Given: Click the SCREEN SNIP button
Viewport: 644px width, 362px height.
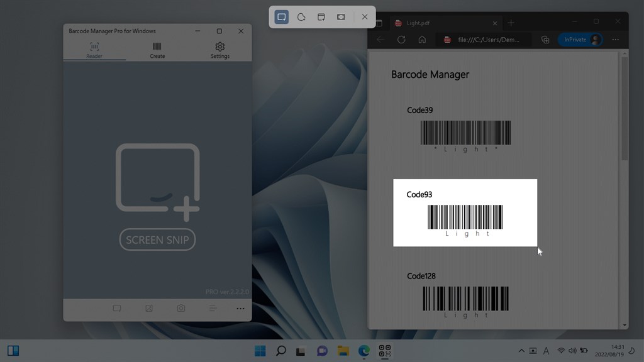Looking at the screenshot, I should [x=157, y=239].
